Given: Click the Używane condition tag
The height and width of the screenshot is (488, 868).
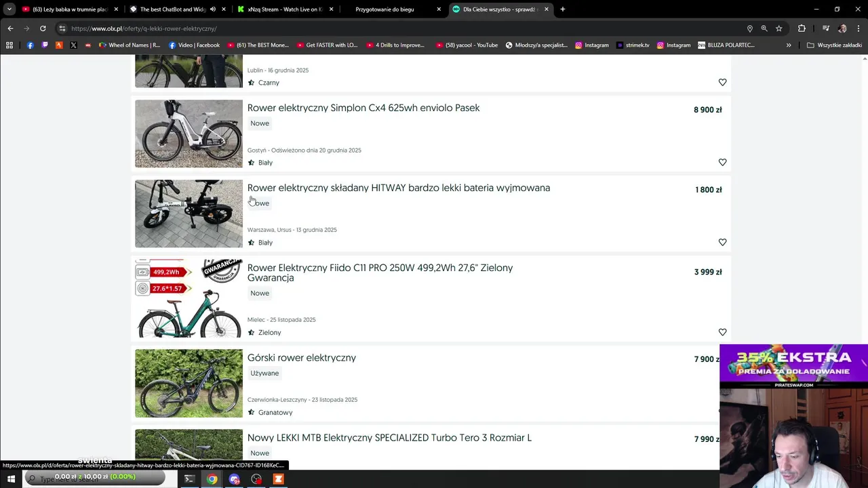Looking at the screenshot, I should pyautogui.click(x=264, y=373).
